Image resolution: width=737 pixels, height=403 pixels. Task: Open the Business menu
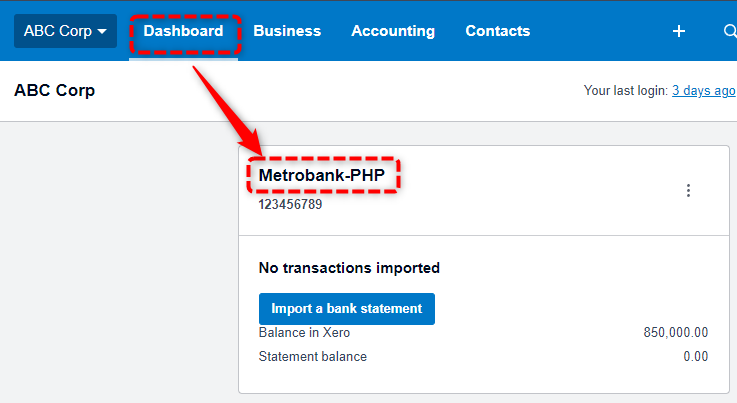click(x=287, y=31)
